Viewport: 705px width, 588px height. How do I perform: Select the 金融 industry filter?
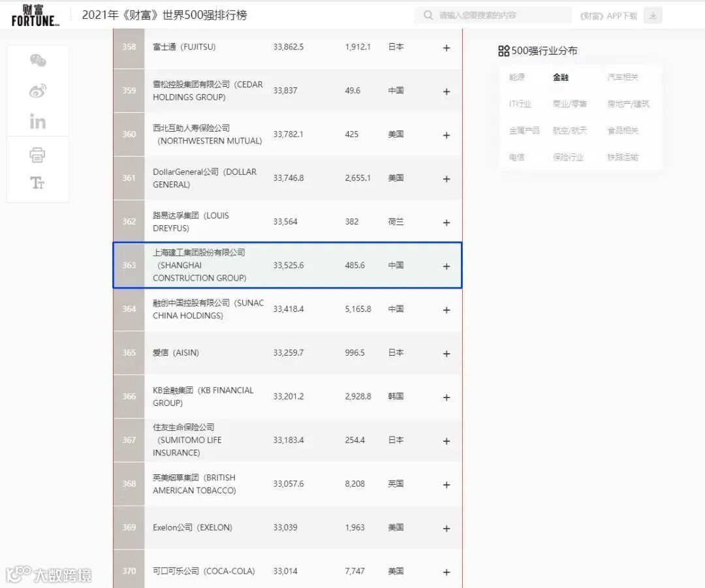coord(561,77)
